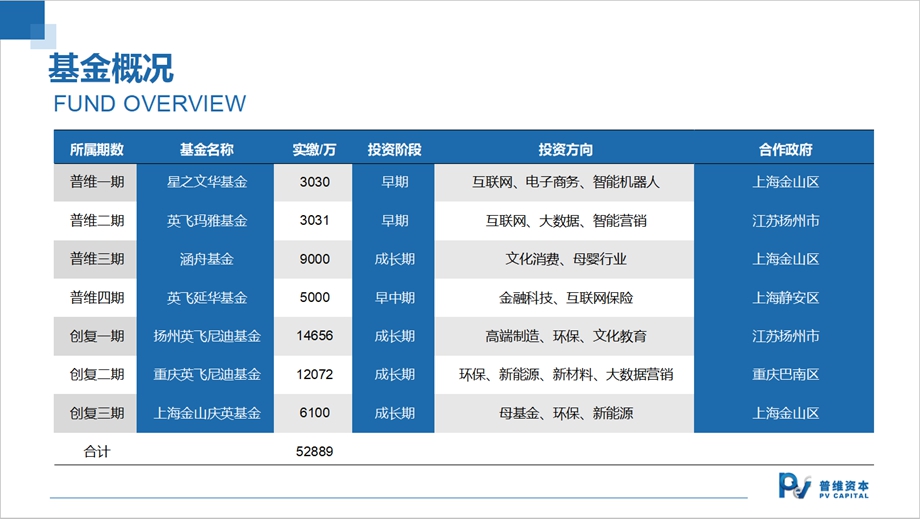
Task: Select the FUND OVERVIEW subtitle
Action: [150, 104]
